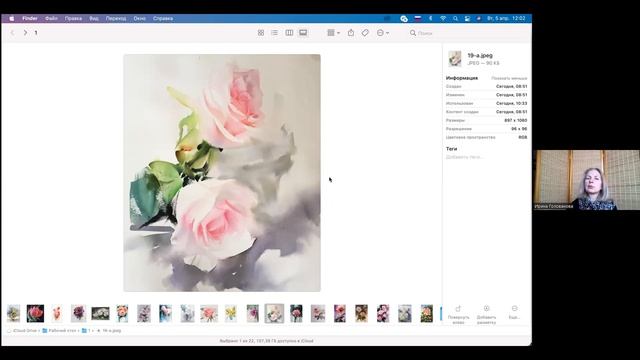The width and height of the screenshot is (640, 360).
Task: Click folder 1 in the path bar
Action: pyautogui.click(x=86, y=331)
